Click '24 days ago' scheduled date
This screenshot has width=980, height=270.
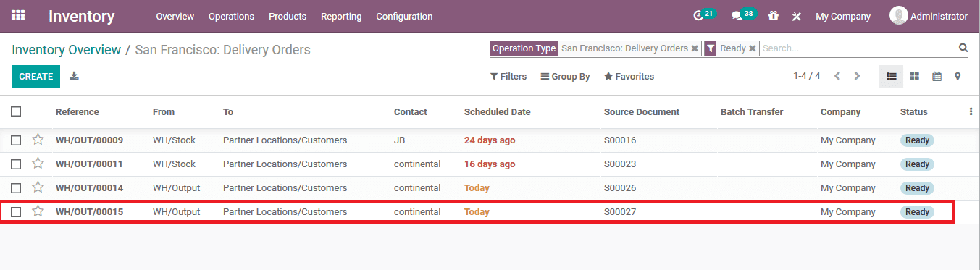[490, 140]
